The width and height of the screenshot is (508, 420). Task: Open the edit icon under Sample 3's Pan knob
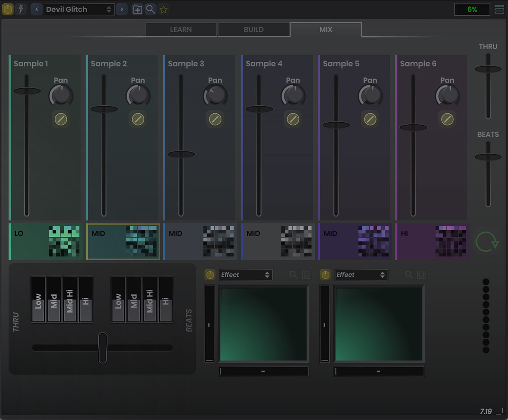coord(215,120)
